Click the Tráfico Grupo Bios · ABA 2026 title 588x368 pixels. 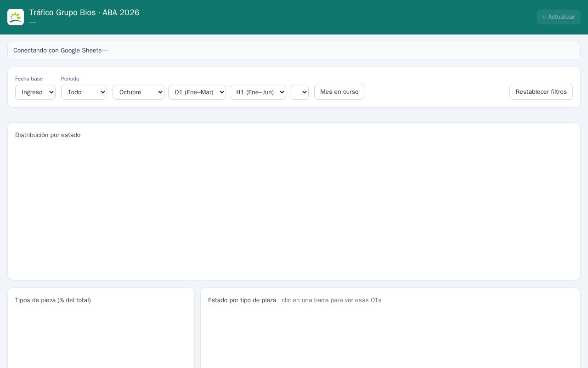click(x=85, y=12)
